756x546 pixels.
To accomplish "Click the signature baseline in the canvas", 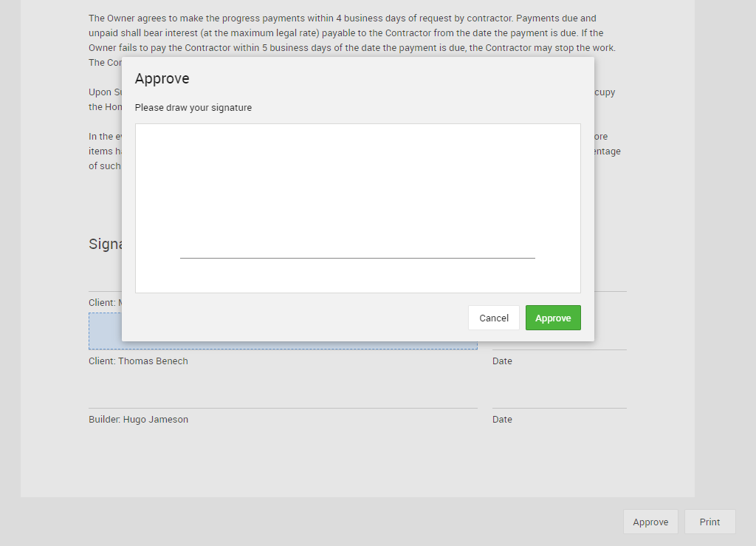I will click(357, 258).
